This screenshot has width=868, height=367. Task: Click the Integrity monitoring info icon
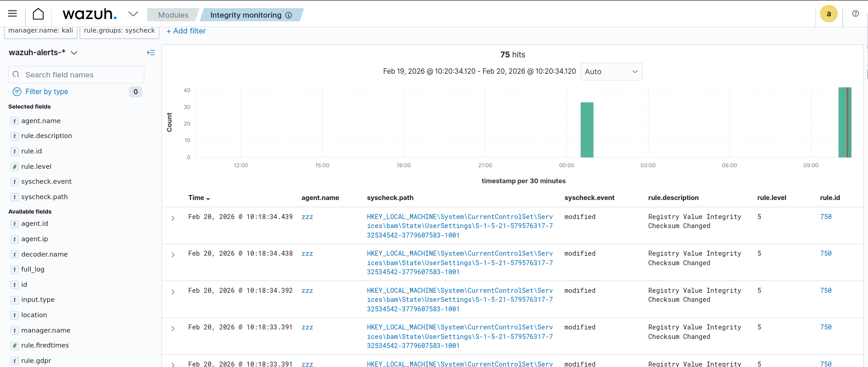click(x=289, y=15)
